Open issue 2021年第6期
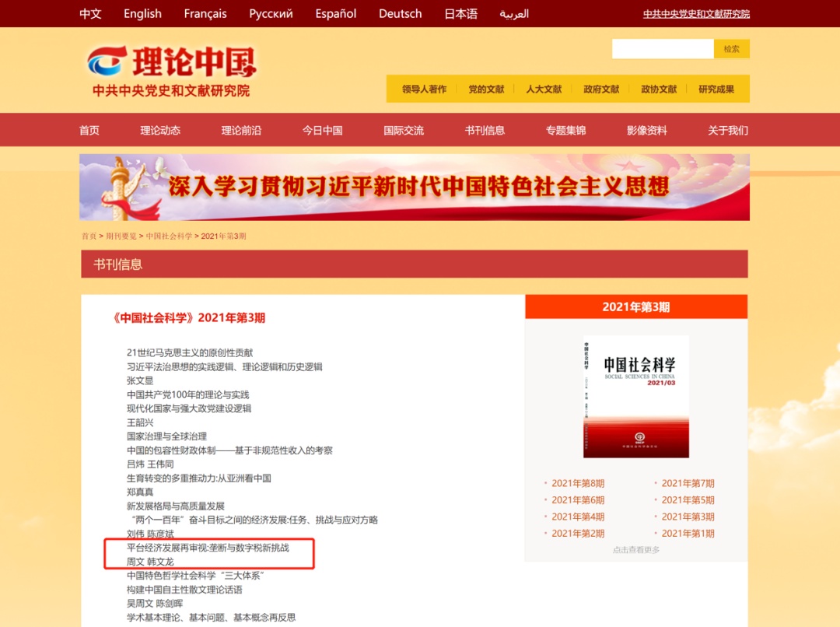The height and width of the screenshot is (627, 840). tap(578, 500)
